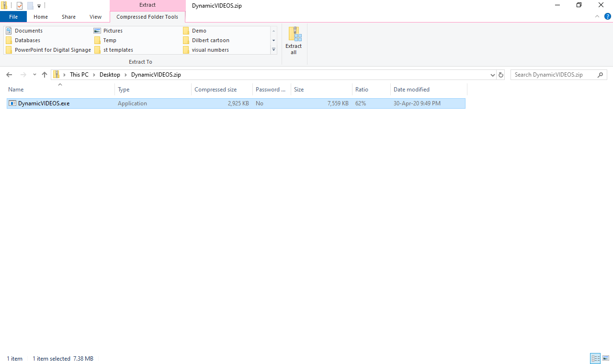Click the zip folder icon in title bar
This screenshot has height=364, width=613.
(4, 6)
